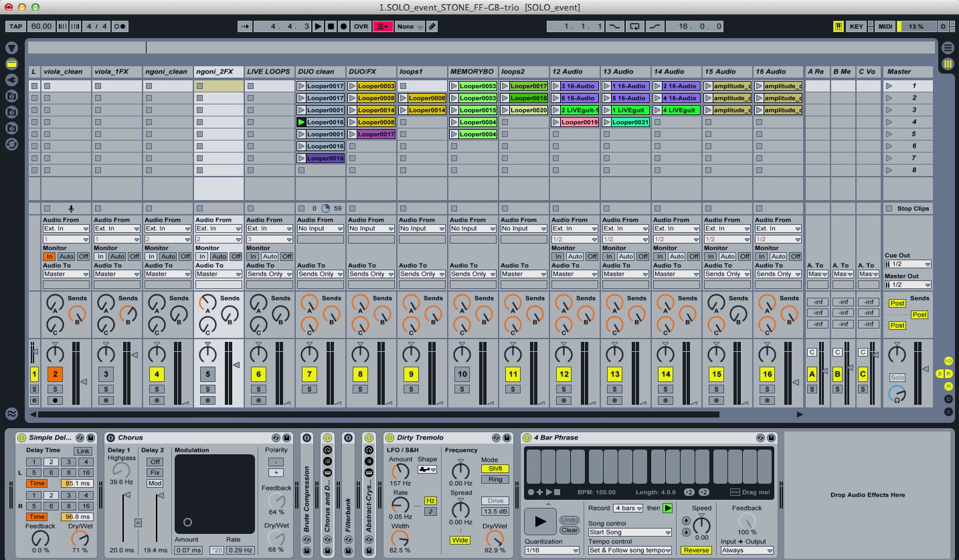959x560 pixels.
Task: Deactivate track 7 DUO clean activator
Action: click(309, 374)
